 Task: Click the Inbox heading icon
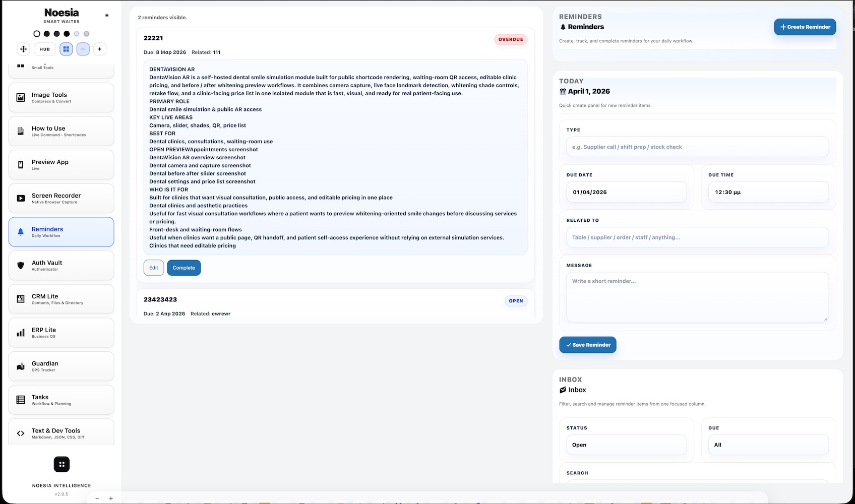563,390
